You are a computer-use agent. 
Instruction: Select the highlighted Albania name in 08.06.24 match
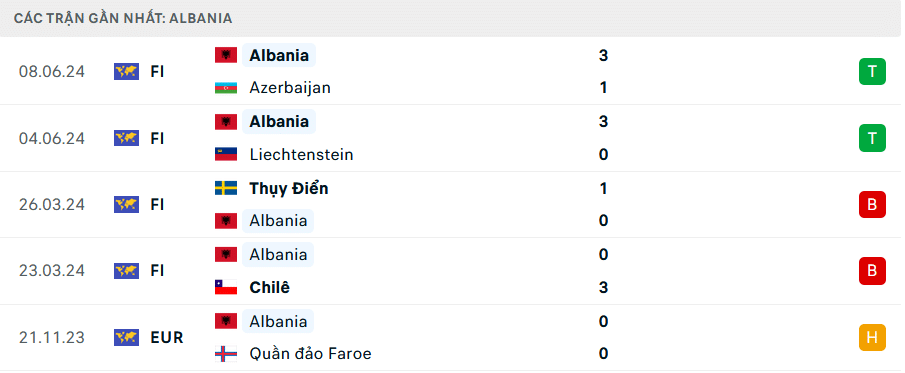(x=279, y=55)
